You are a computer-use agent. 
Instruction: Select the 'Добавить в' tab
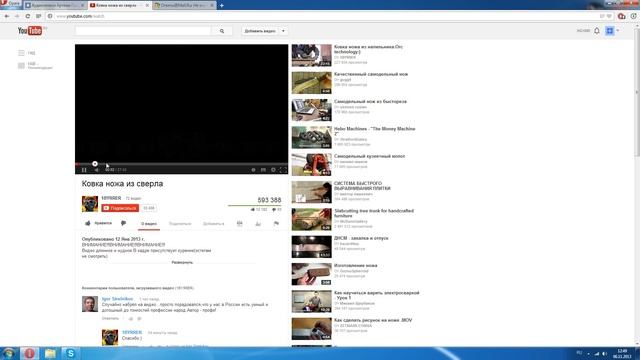pyautogui.click(x=213, y=224)
